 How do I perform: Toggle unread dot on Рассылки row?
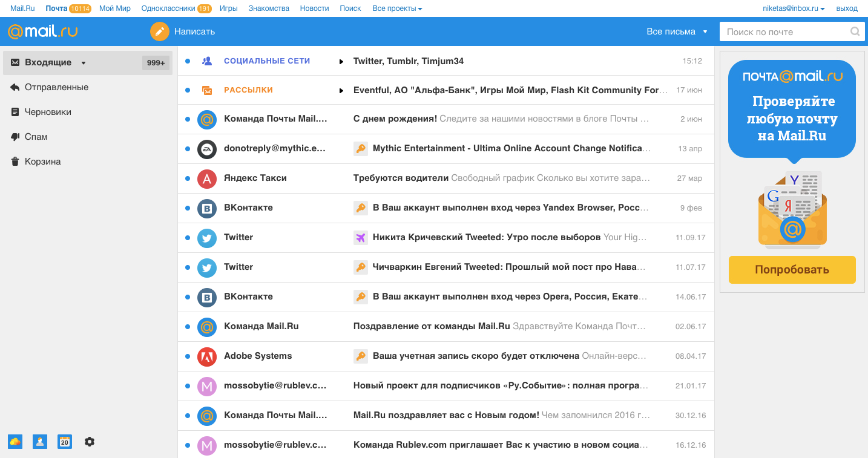point(188,90)
